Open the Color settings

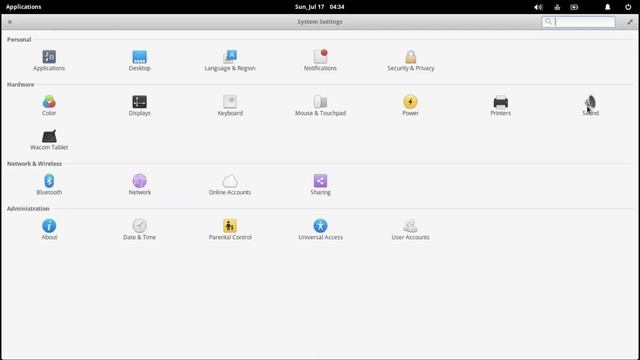[x=49, y=105]
